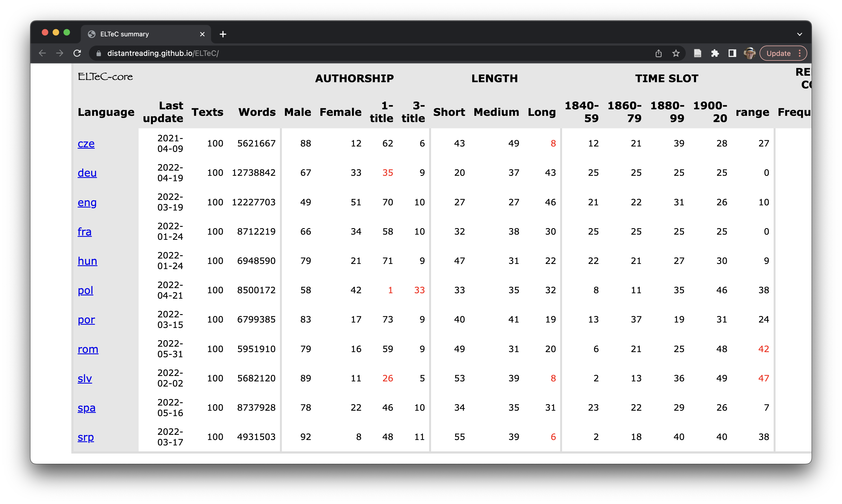Bookmark this page with the star
The image size is (842, 504).
click(x=676, y=53)
